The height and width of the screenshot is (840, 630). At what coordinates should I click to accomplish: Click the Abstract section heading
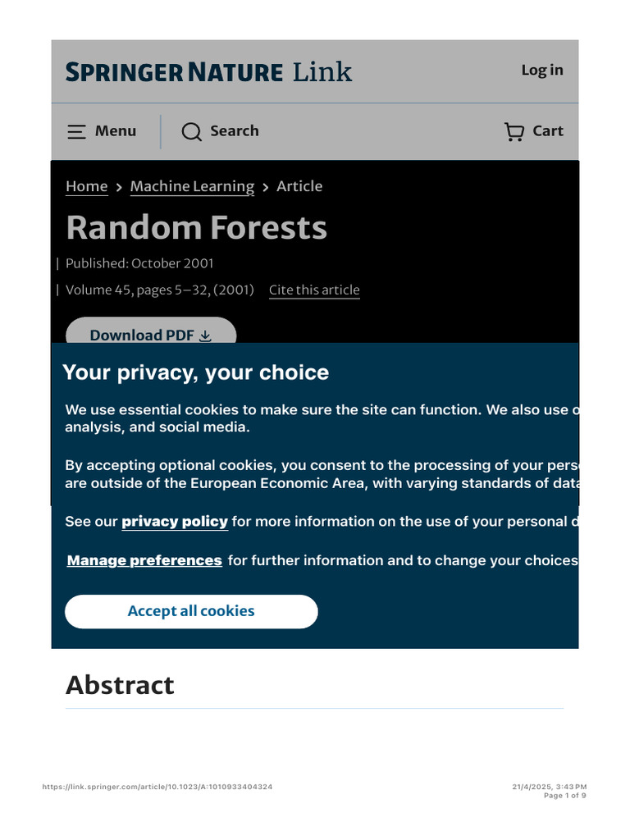point(120,685)
